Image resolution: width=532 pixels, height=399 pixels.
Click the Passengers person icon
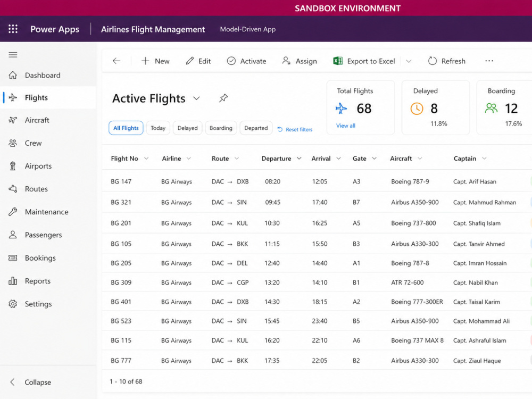click(x=13, y=235)
